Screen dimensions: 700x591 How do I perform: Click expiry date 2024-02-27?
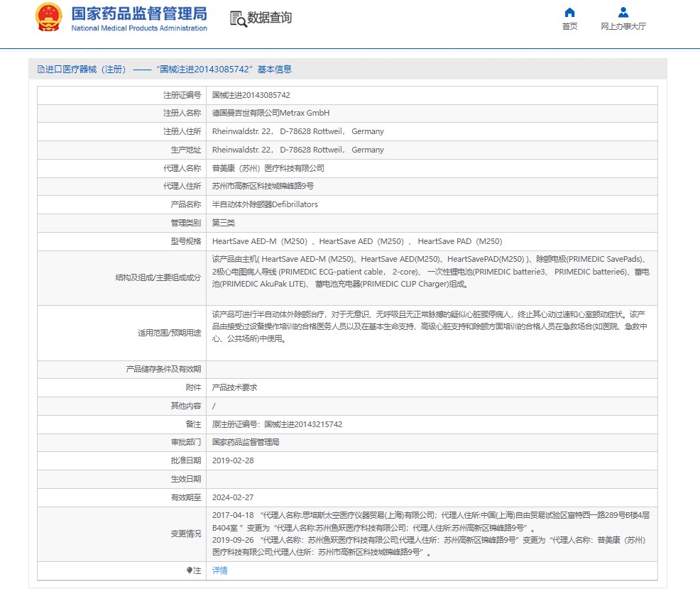(x=233, y=497)
